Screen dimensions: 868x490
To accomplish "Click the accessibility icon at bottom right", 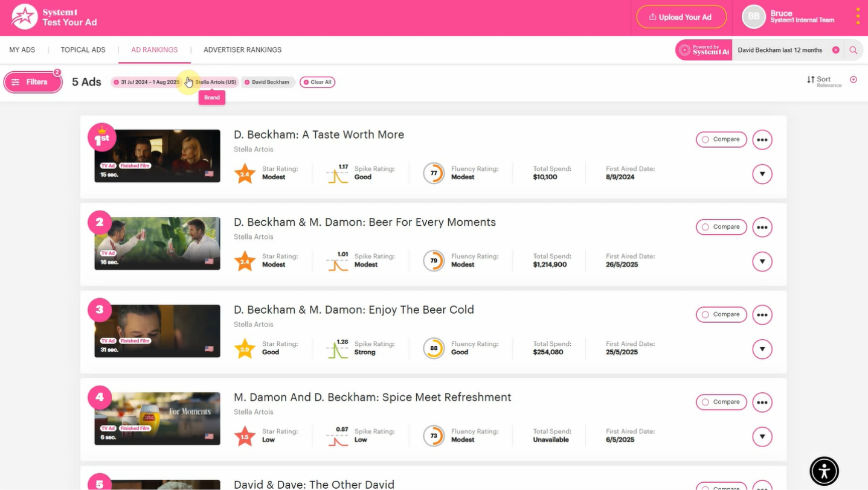I will click(x=824, y=471).
